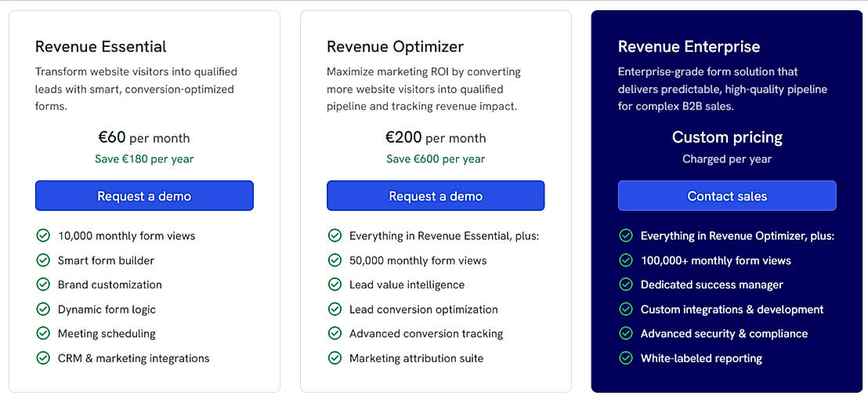Click Custom integrations & development feature text
Screen dimensions: 868x399
pos(732,309)
